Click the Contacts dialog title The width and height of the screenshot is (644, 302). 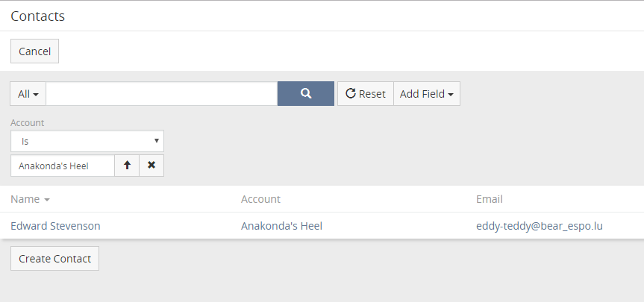pos(38,16)
